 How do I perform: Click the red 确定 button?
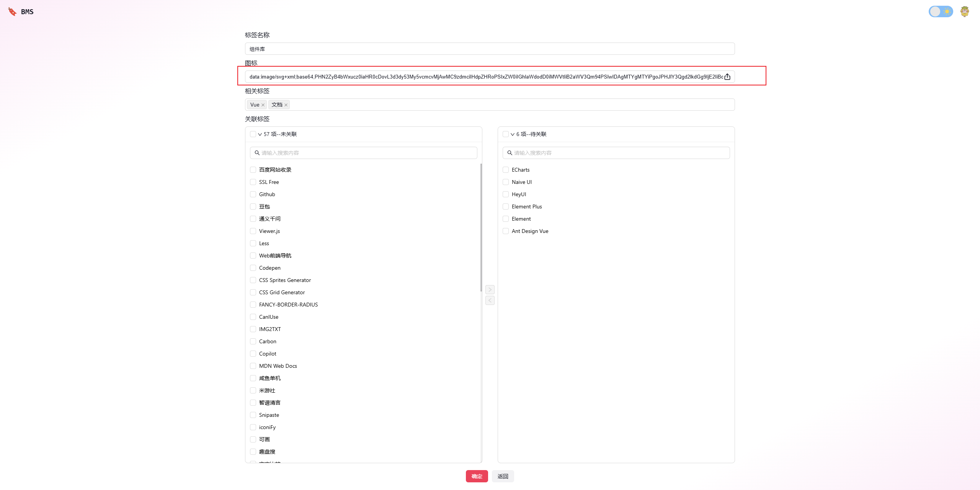pyautogui.click(x=477, y=476)
